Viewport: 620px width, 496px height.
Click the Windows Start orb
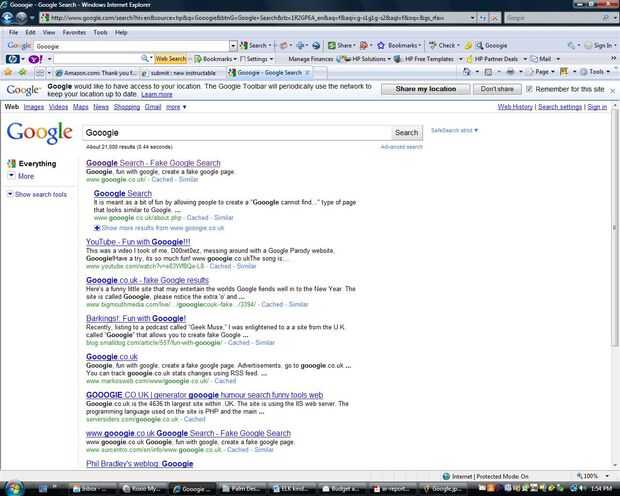click(x=14, y=488)
